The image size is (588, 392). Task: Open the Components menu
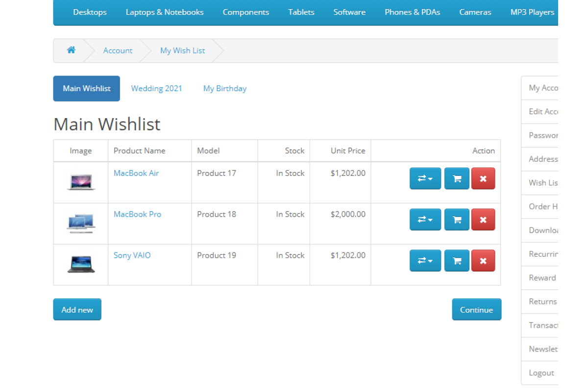point(245,12)
